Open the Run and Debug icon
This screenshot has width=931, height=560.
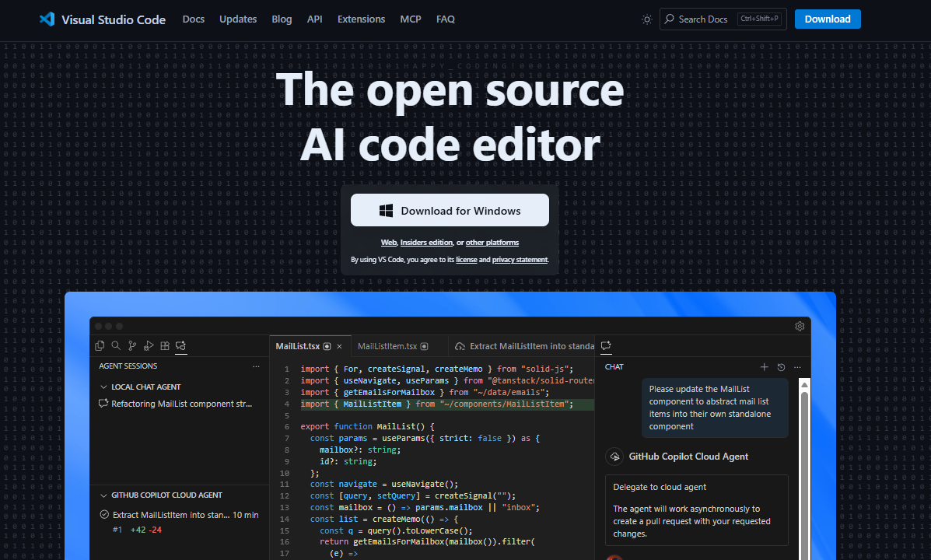[149, 345]
